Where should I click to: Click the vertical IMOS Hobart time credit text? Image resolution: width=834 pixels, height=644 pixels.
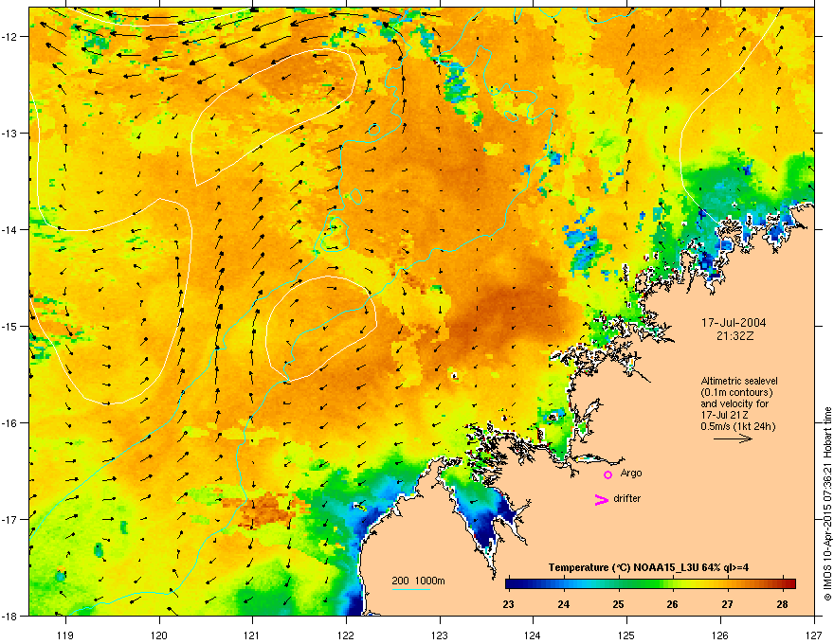click(827, 504)
